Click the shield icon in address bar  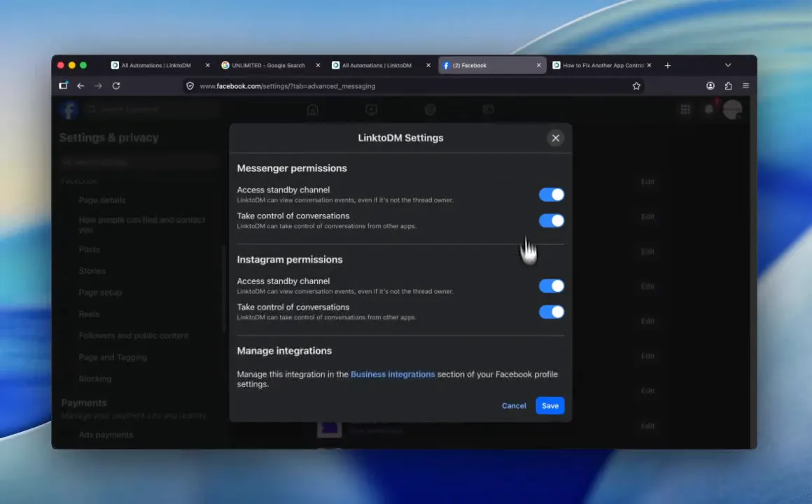190,86
